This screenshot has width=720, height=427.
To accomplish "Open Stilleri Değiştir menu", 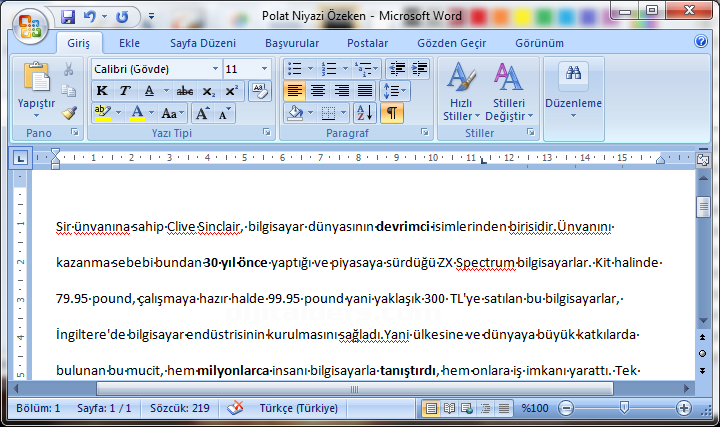I will tap(509, 92).
